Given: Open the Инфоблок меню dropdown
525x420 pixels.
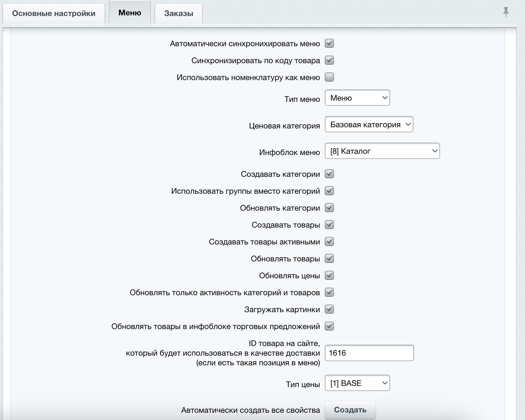Looking at the screenshot, I should point(382,151).
